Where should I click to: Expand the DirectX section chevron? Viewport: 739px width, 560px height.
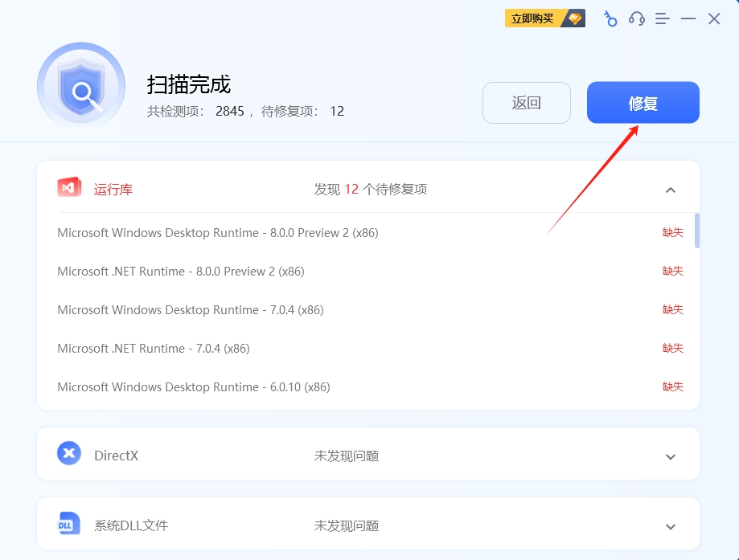[670, 456]
